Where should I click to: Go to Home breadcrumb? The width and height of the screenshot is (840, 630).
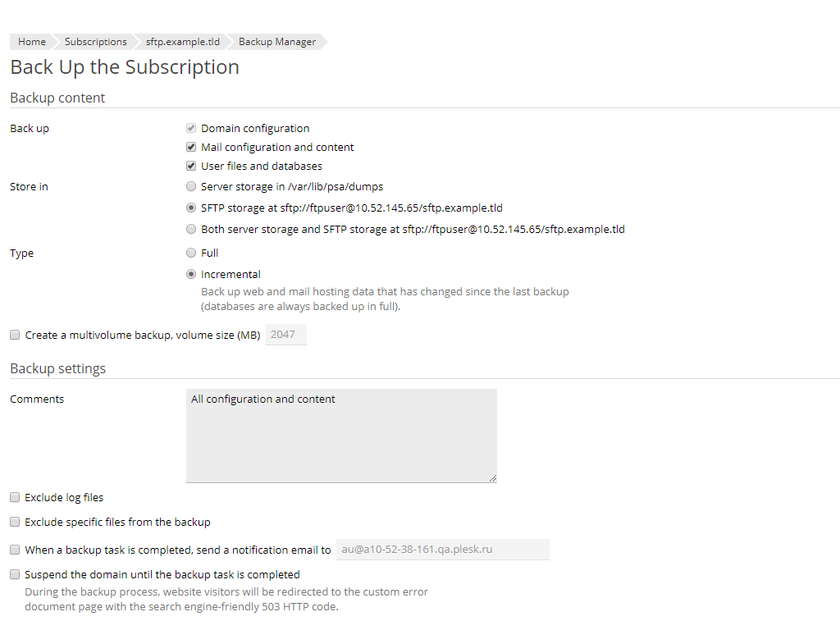click(32, 42)
